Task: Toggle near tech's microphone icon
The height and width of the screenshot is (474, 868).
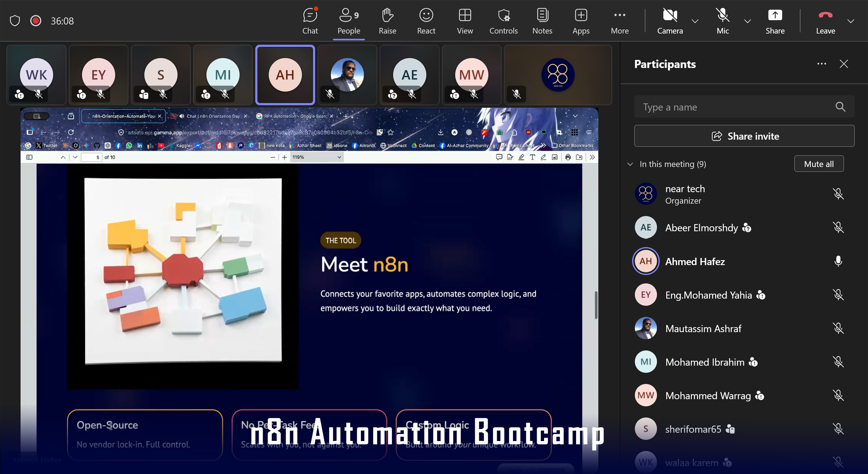Action: [838, 194]
